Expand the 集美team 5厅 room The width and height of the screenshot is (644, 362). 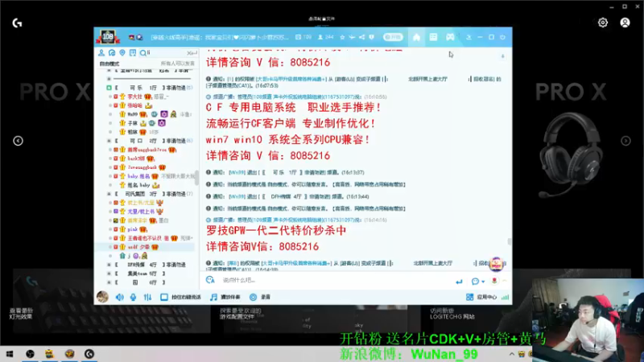pos(109,274)
